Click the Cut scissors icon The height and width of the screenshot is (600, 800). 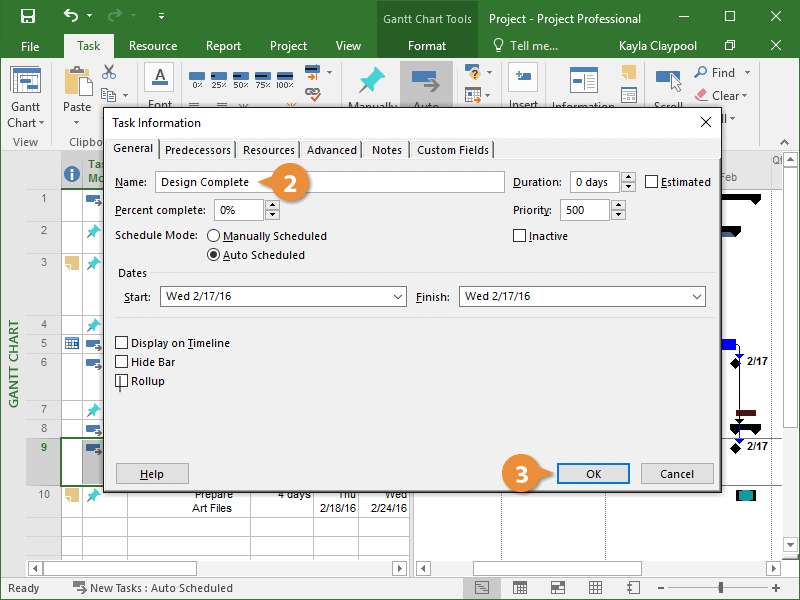pos(109,72)
